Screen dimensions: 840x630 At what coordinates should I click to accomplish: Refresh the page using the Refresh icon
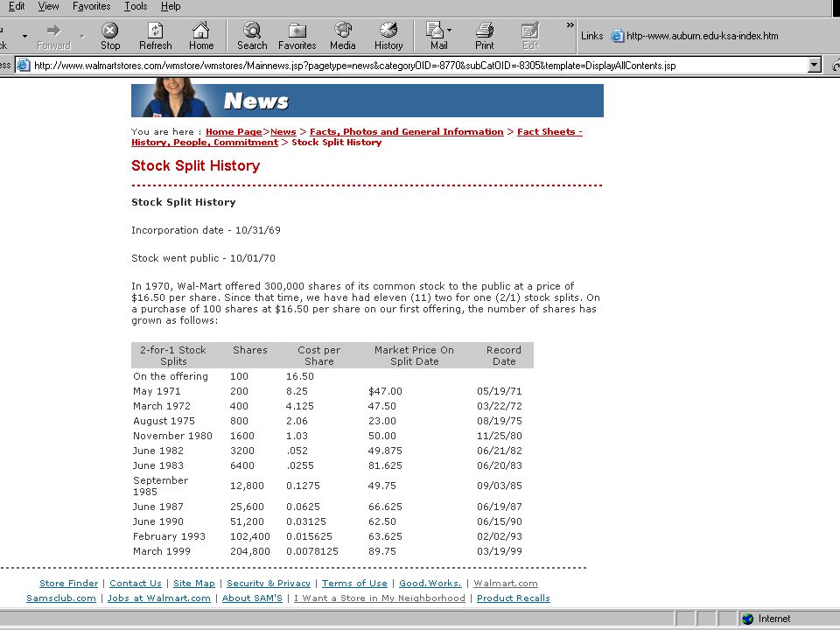tap(156, 30)
